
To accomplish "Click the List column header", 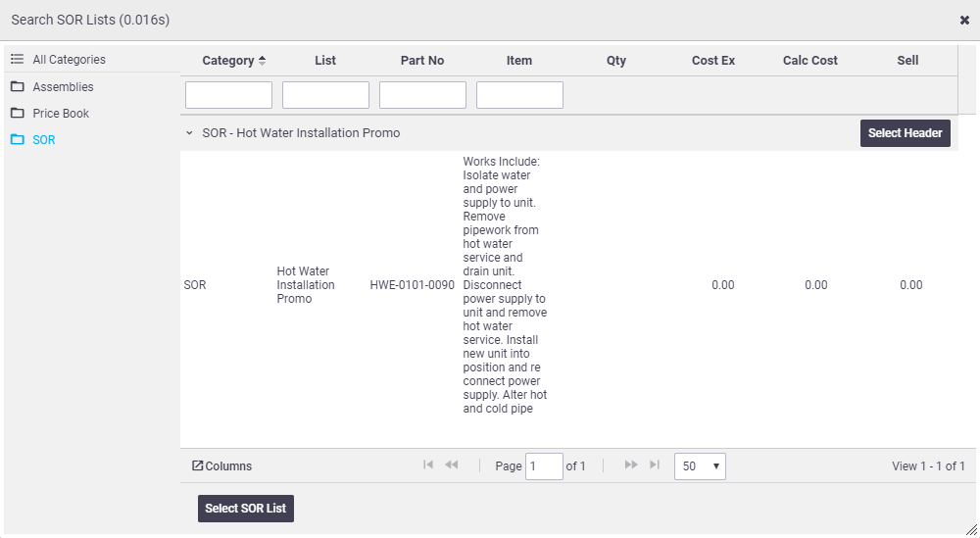I will (x=325, y=61).
